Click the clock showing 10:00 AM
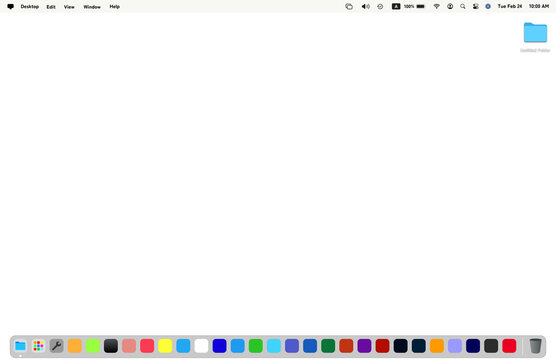Screen dimensions: 556x360 point(539,6)
